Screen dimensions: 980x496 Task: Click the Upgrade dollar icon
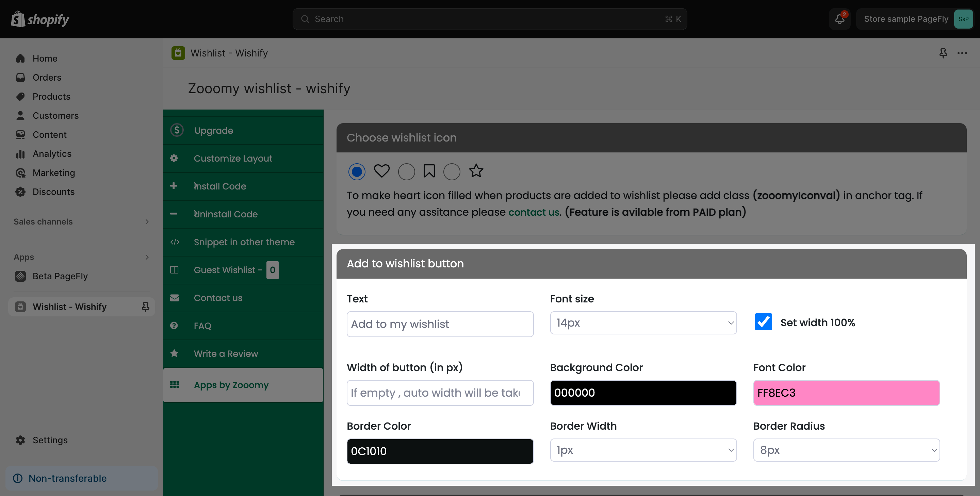(x=177, y=130)
